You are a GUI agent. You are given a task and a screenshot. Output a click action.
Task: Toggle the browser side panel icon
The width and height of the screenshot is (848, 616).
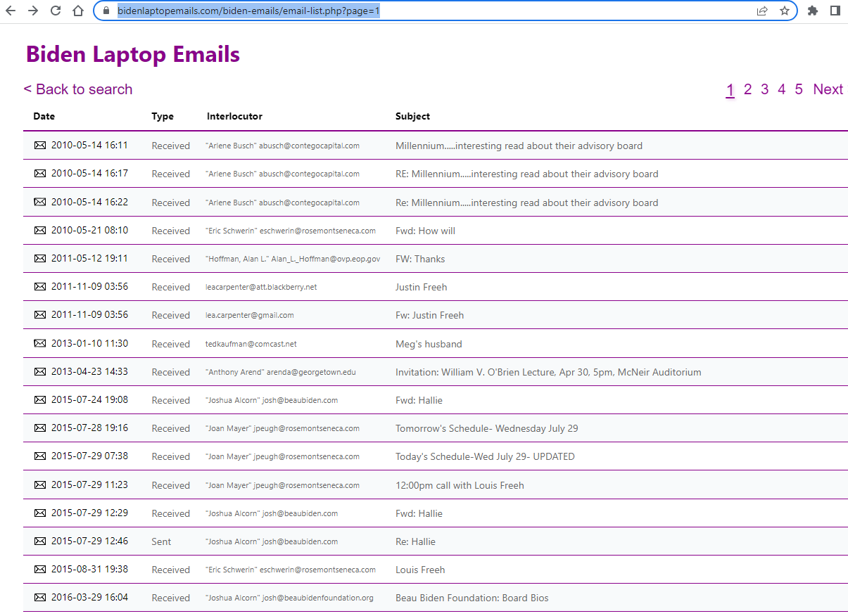point(835,11)
